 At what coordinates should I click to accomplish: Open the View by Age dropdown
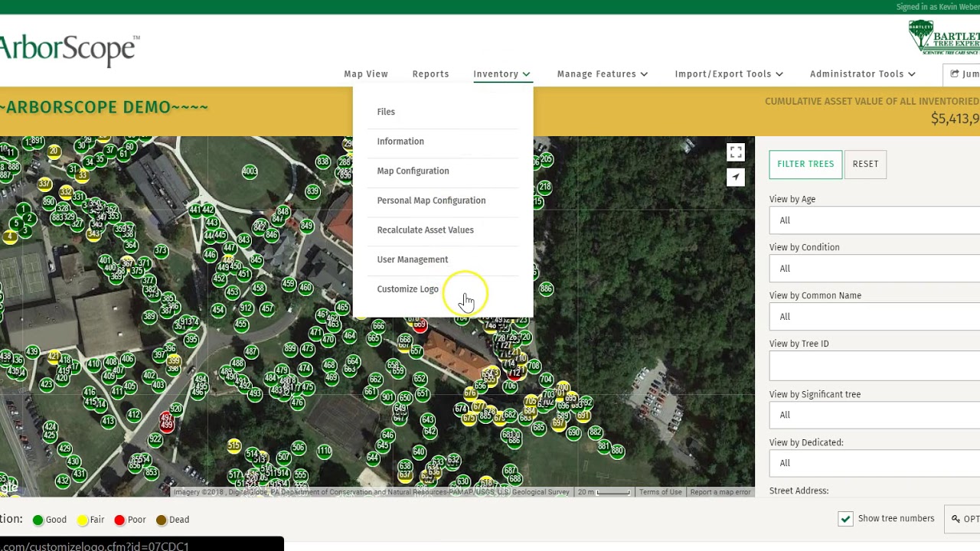874,220
